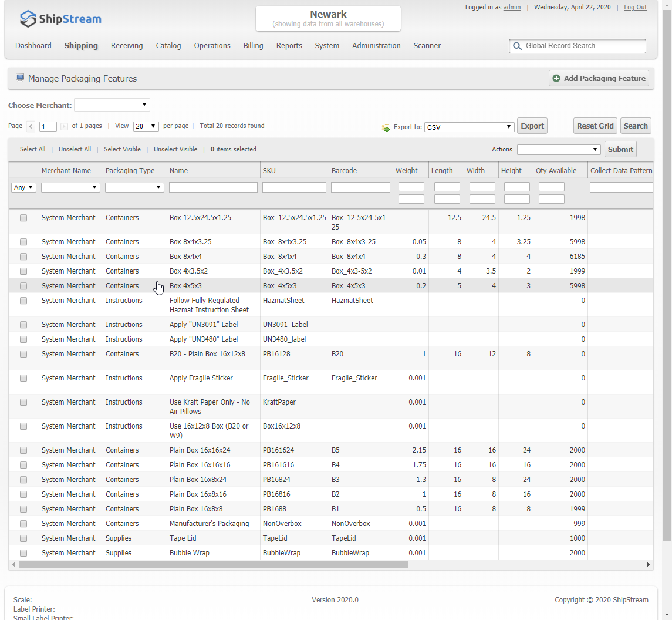
Task: Open the View per page dropdown
Action: point(146,126)
